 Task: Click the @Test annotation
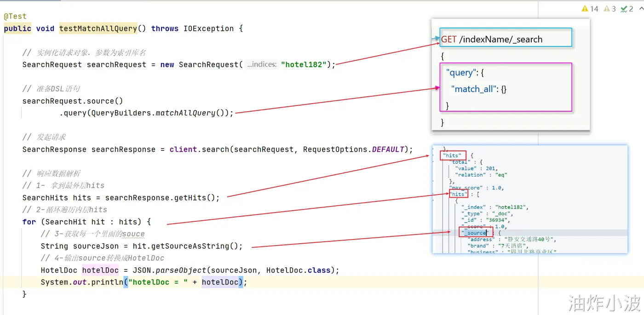pyautogui.click(x=15, y=17)
